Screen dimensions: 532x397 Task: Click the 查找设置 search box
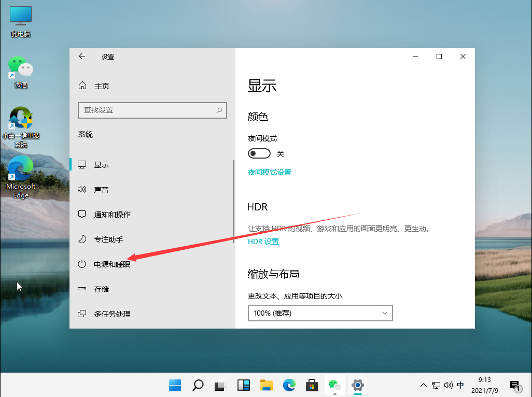[x=152, y=110]
